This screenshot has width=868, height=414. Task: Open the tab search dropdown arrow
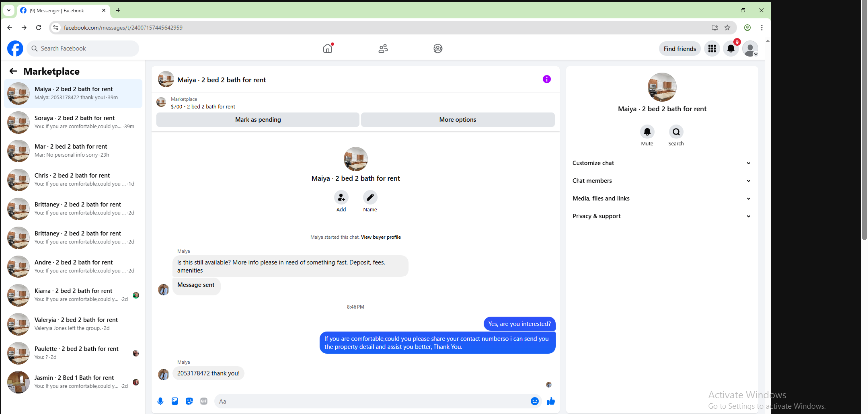point(9,10)
